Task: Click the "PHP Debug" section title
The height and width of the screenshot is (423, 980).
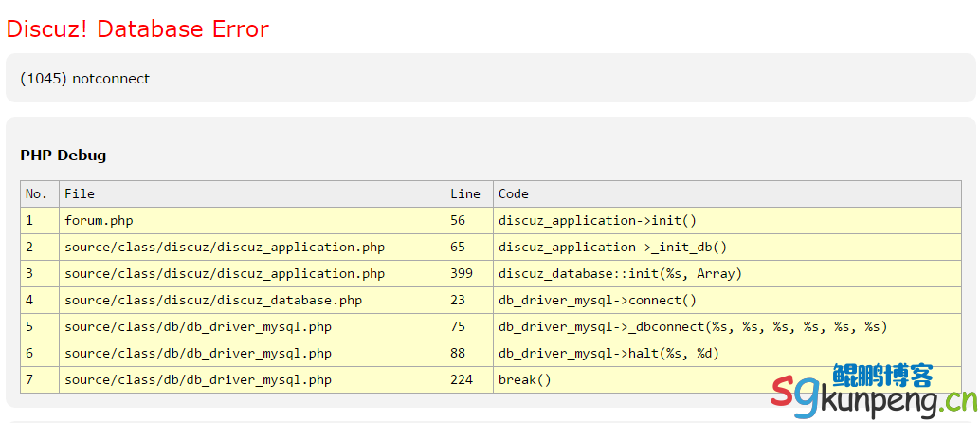Action: [x=64, y=156]
